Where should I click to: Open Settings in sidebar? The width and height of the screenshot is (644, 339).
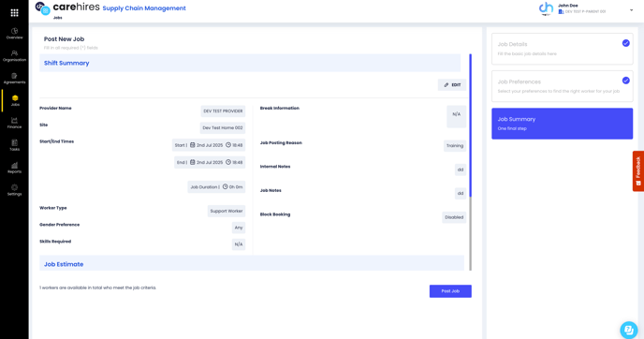[x=14, y=190]
